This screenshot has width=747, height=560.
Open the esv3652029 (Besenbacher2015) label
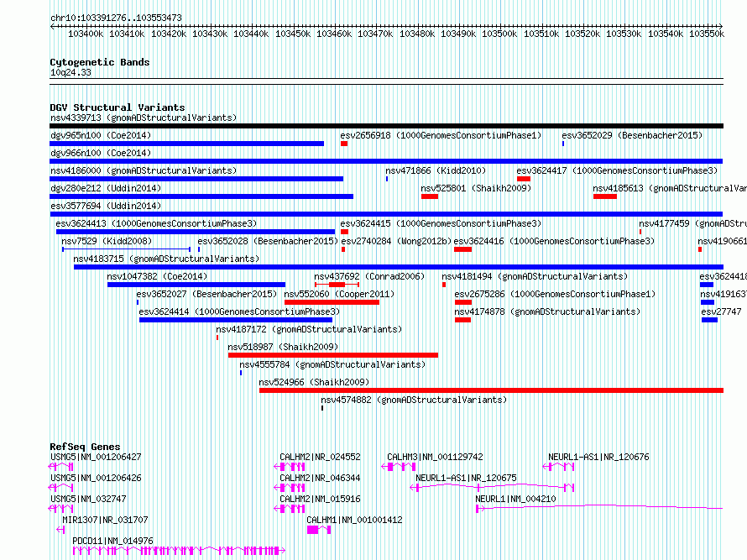click(x=632, y=135)
